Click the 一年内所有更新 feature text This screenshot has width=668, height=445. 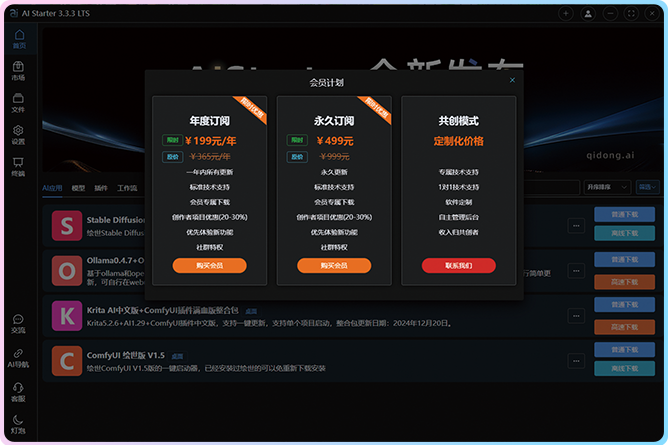pos(210,172)
